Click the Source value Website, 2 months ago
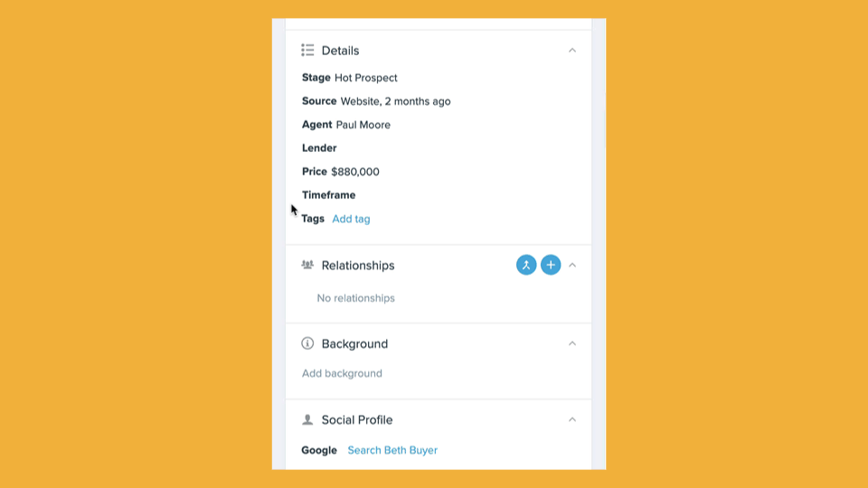Image resolution: width=868 pixels, height=488 pixels. [395, 101]
